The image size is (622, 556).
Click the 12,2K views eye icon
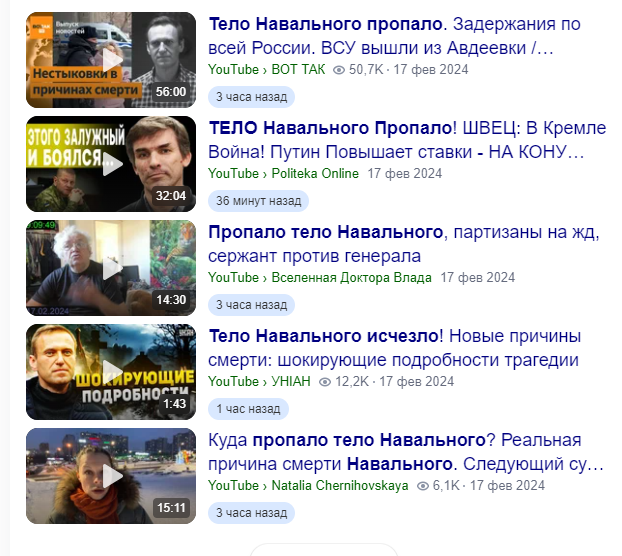pos(325,382)
